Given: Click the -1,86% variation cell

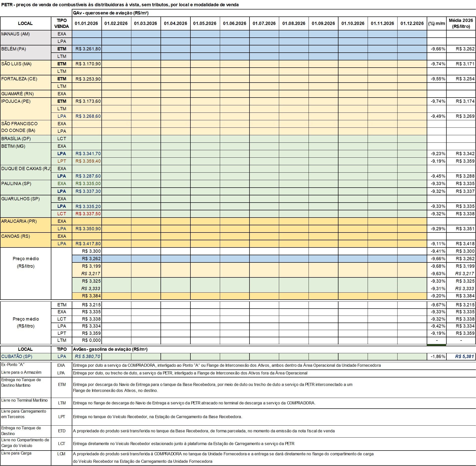Looking at the screenshot, I should [x=436, y=356].
